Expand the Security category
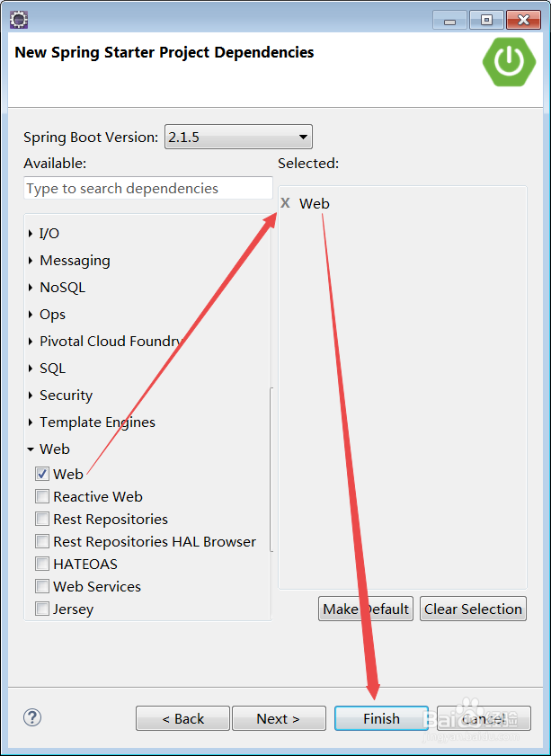 coord(31,395)
